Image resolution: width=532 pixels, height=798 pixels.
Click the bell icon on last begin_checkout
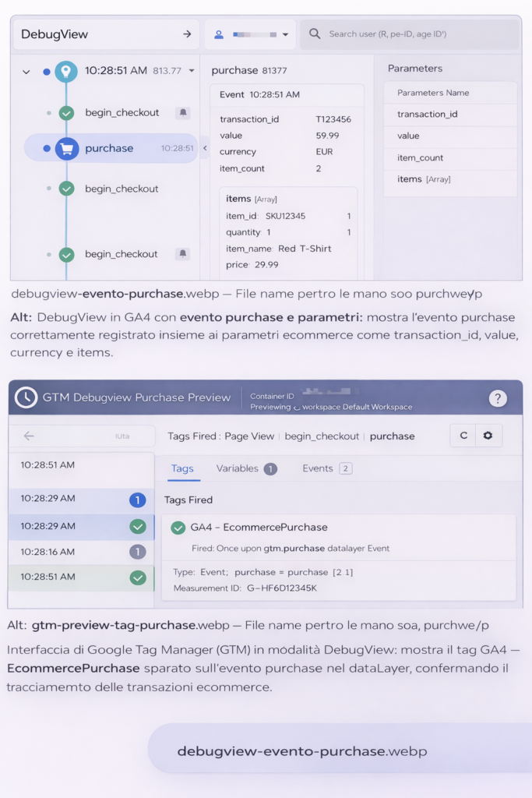[183, 253]
